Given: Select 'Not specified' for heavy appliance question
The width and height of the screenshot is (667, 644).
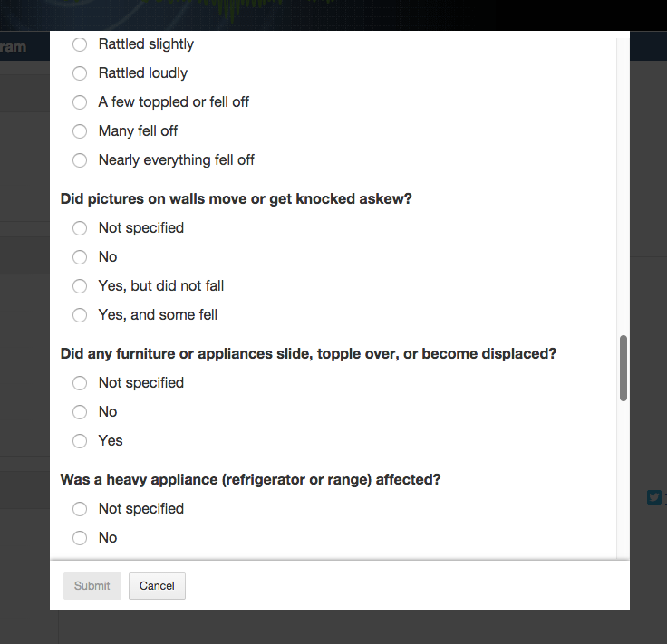Looking at the screenshot, I should tap(80, 509).
